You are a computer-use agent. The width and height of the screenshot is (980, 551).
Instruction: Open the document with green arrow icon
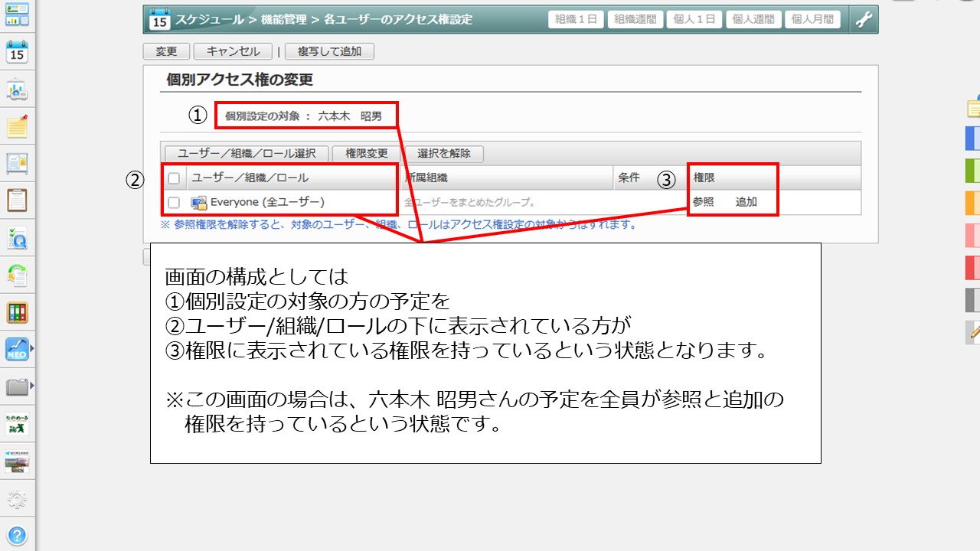(x=17, y=275)
